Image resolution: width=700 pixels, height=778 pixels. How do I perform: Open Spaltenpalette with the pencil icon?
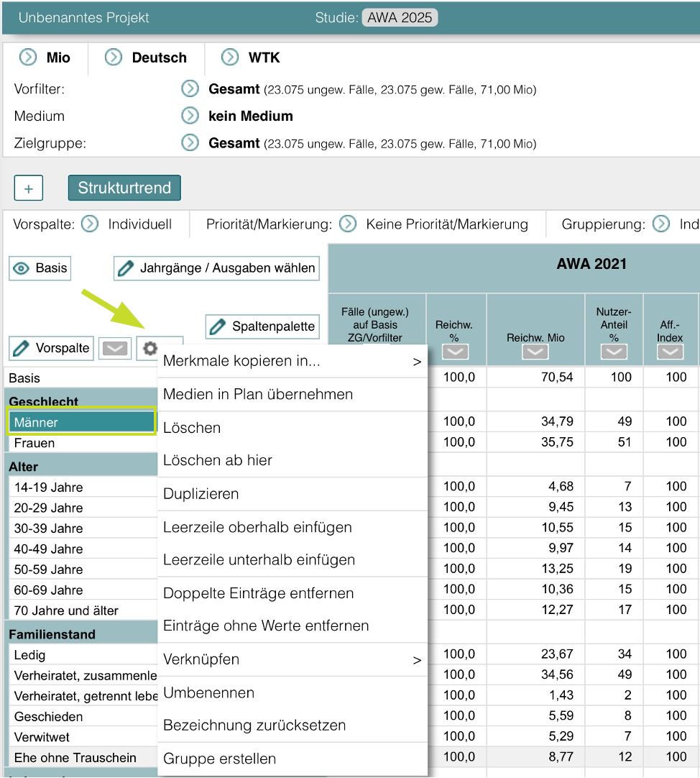pos(262,326)
